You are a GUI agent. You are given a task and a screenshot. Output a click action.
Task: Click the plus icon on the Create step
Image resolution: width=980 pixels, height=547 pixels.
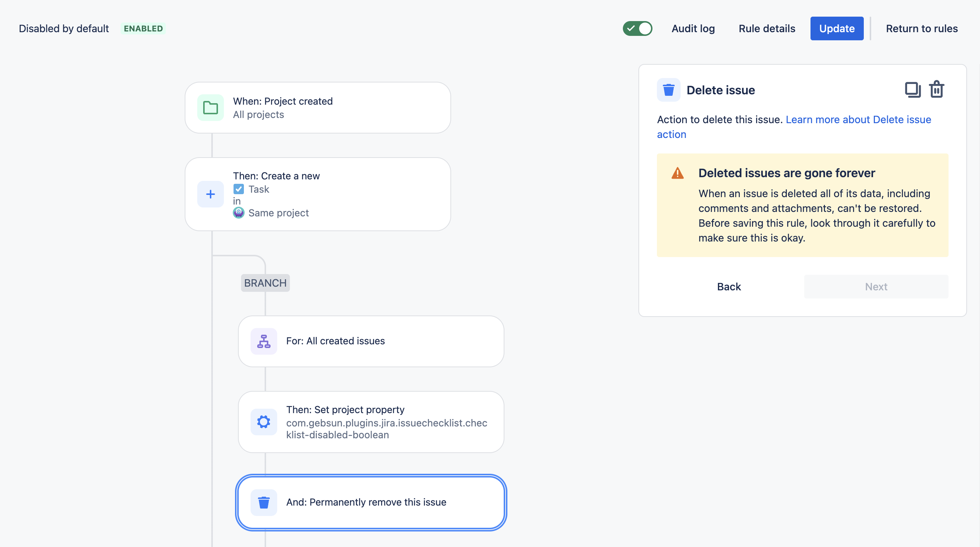coord(210,194)
